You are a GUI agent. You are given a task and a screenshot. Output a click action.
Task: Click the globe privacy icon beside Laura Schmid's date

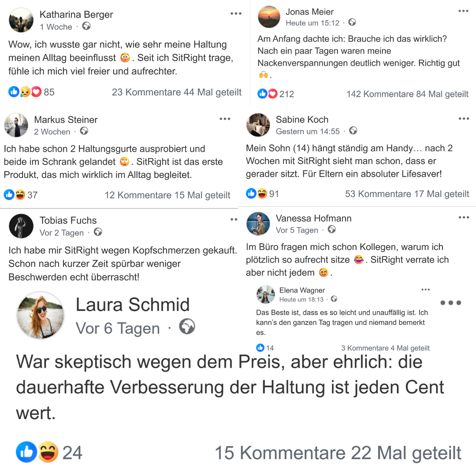coord(187,327)
